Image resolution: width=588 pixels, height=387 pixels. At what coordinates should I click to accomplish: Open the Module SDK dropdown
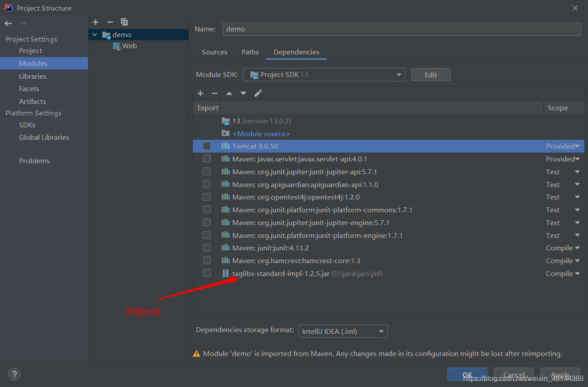point(324,75)
